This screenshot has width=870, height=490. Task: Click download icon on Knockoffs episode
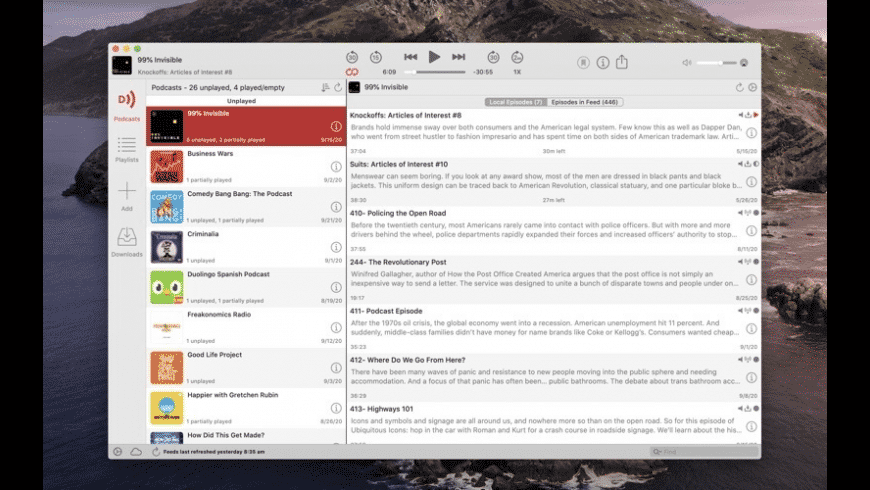click(x=748, y=115)
